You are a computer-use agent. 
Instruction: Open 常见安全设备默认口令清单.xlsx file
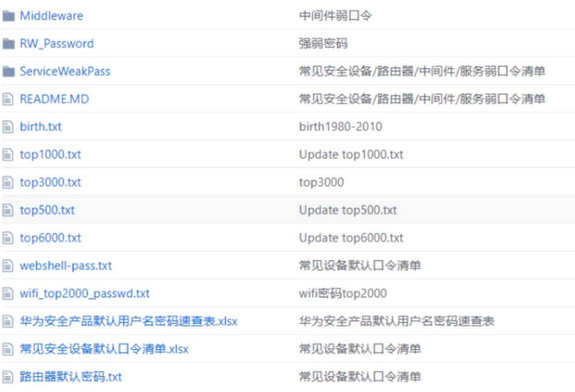click(104, 349)
